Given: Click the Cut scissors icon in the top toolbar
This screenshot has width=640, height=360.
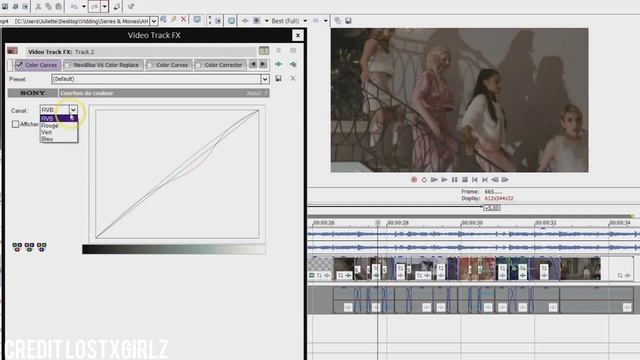Looking at the screenshot, I should (38, 7).
